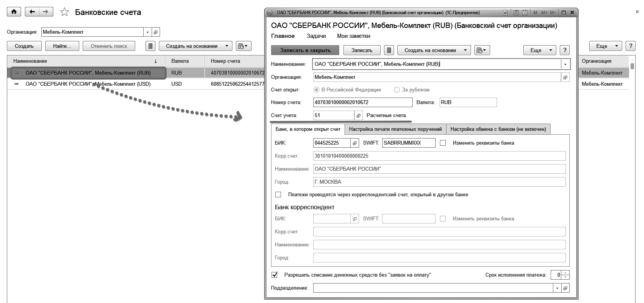Click into the Номер счета field
The width and height of the screenshot is (644, 303).
point(363,103)
